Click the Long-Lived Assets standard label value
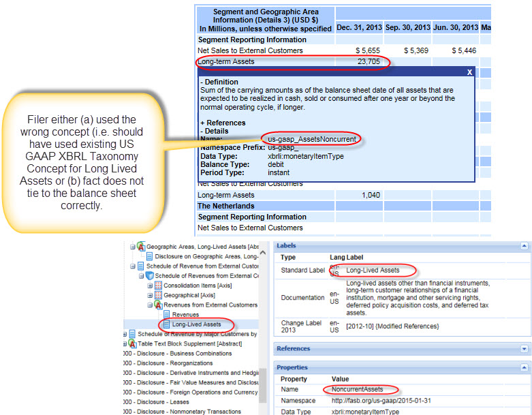The height and width of the screenshot is (415, 532). point(373,270)
